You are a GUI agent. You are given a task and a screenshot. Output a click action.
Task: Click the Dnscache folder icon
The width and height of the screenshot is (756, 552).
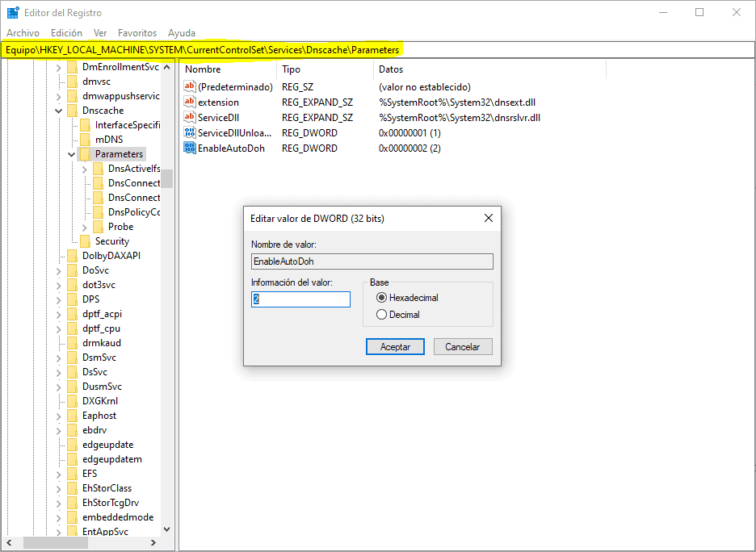point(73,111)
